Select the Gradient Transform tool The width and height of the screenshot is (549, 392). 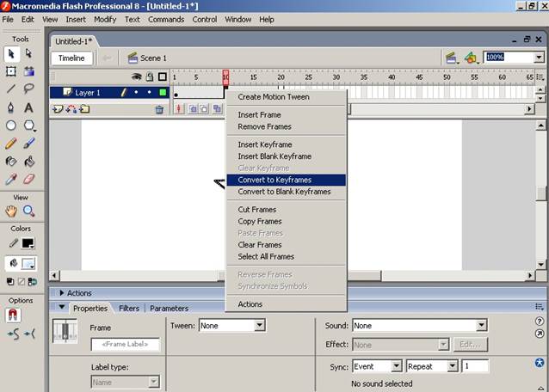pyautogui.click(x=28, y=71)
